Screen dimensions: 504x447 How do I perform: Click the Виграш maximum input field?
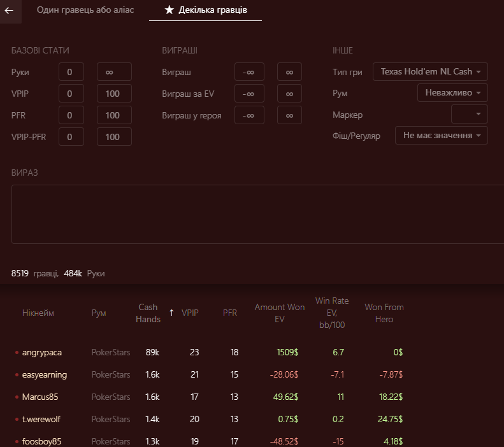(x=289, y=71)
